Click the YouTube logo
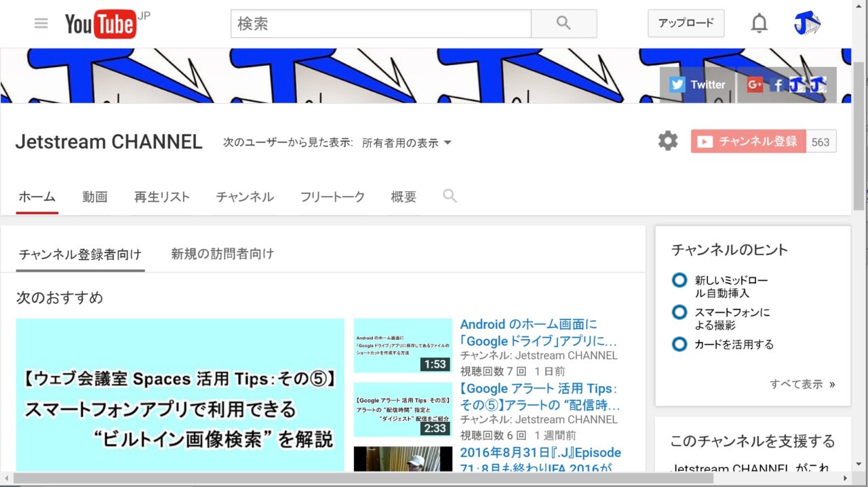Image resolution: width=868 pixels, height=487 pixels. click(x=100, y=24)
